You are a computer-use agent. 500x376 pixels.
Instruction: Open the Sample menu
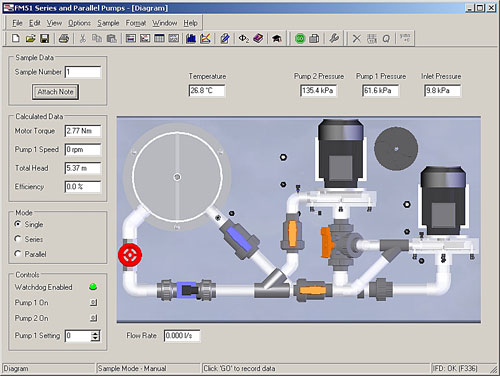108,23
